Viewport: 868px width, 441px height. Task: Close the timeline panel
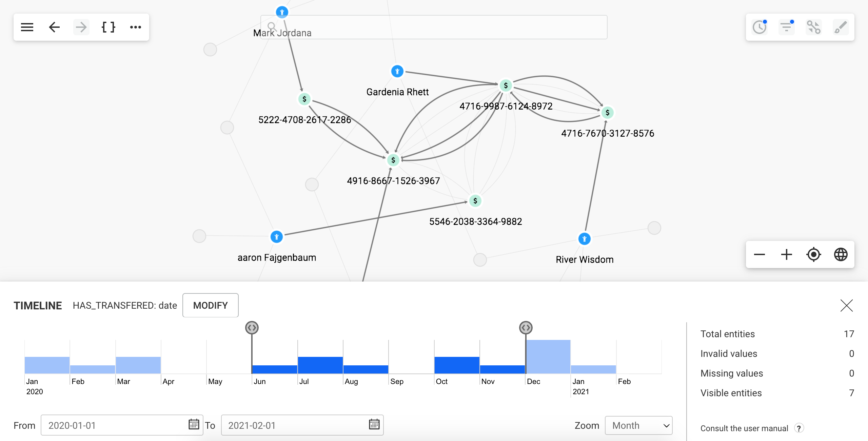pos(846,305)
